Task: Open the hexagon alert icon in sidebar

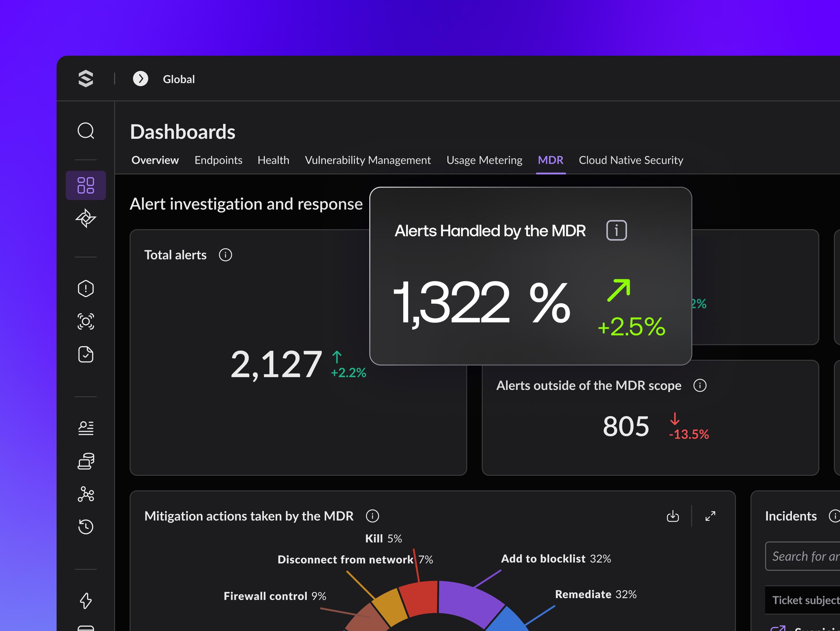Action: pyautogui.click(x=86, y=288)
